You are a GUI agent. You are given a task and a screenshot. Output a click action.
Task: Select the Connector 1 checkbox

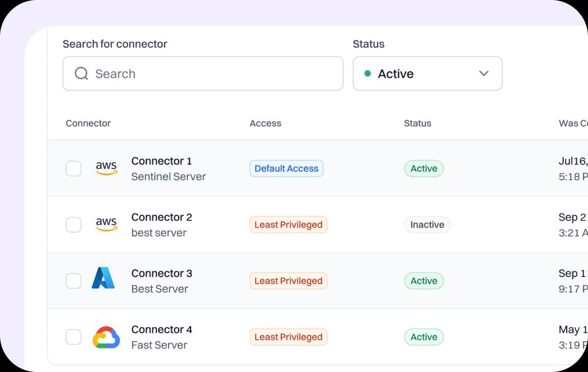coord(73,168)
